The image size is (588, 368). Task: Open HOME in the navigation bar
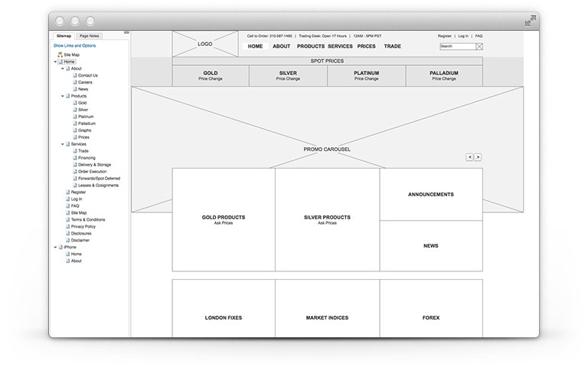(x=256, y=46)
